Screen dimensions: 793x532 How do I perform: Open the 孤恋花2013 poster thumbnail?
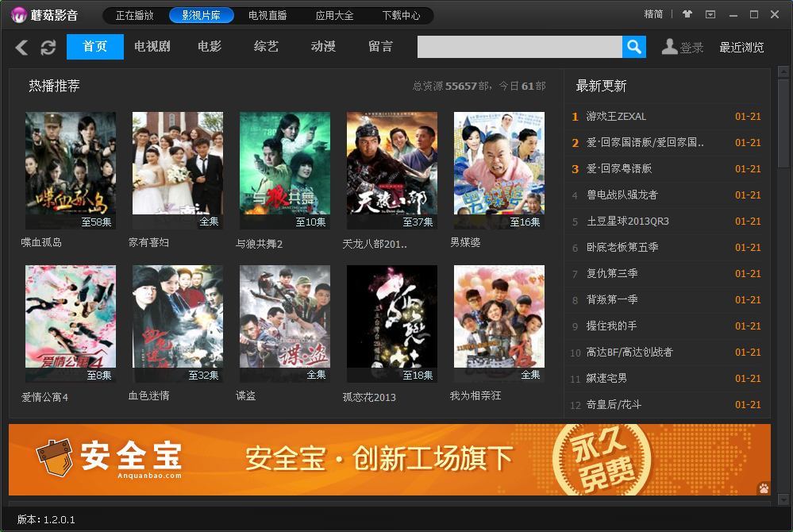coord(392,324)
